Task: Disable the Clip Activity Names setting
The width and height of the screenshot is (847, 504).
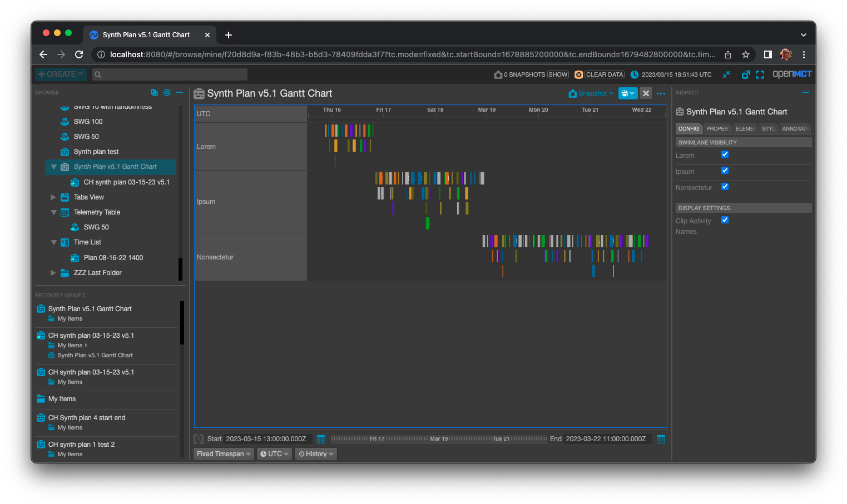Action: pyautogui.click(x=725, y=220)
